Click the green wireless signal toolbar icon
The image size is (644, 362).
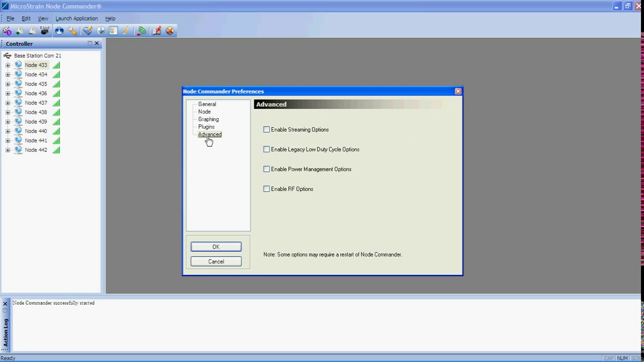tap(142, 31)
